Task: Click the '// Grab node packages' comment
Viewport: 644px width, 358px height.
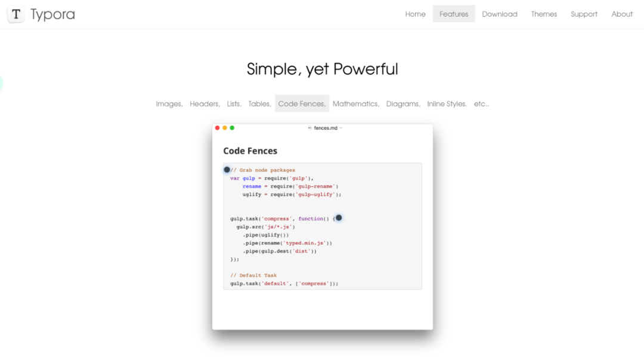Action: click(262, 170)
